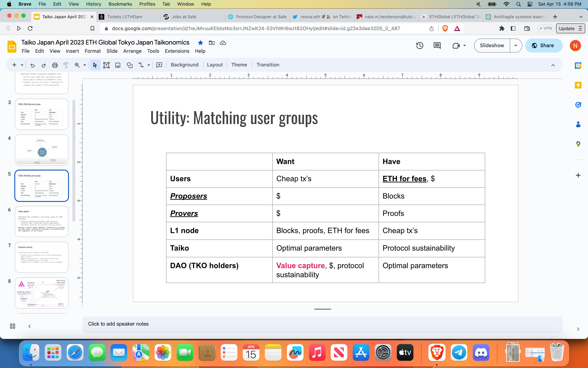Start the Slideshow
Screen dimensions: 588x368
tap(492, 46)
